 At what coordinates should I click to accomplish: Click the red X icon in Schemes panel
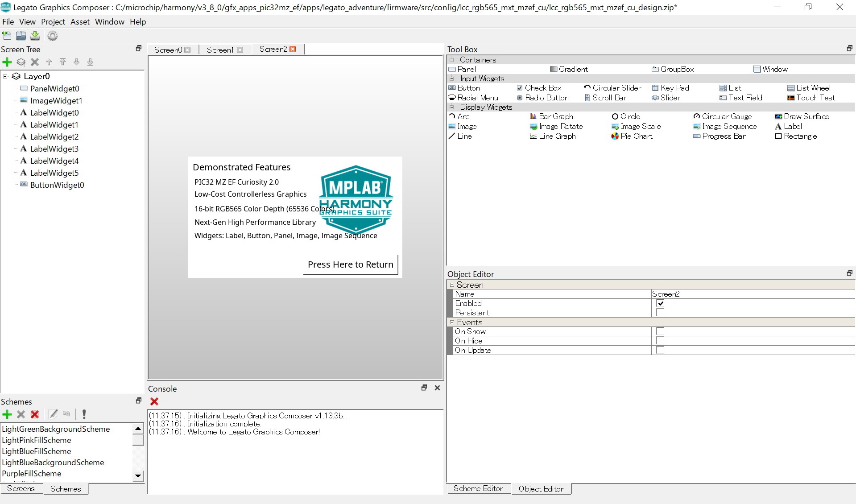[x=35, y=414]
